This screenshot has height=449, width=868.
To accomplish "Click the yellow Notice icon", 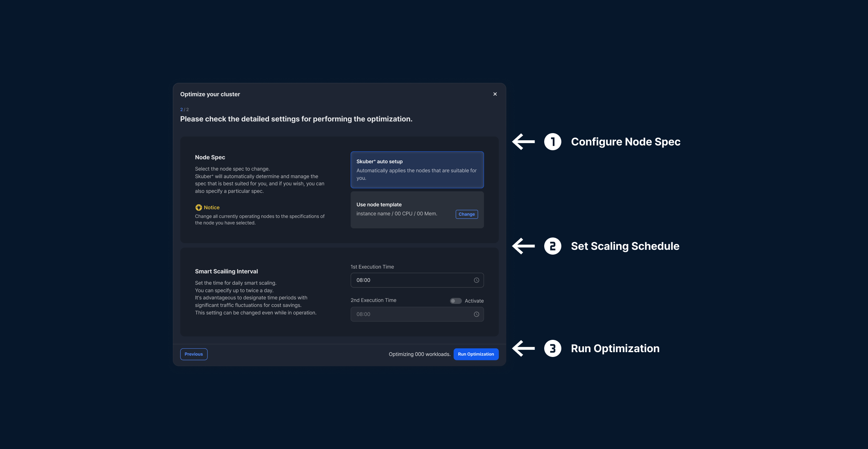I will click(199, 207).
